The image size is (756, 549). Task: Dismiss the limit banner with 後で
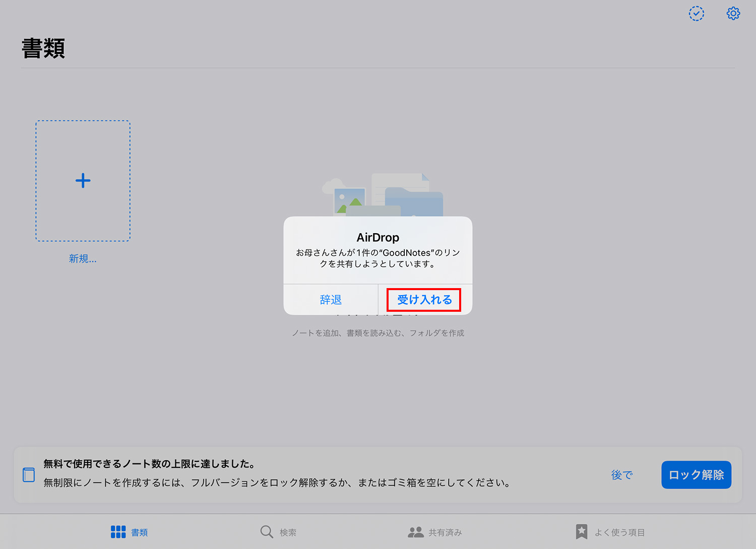(622, 475)
